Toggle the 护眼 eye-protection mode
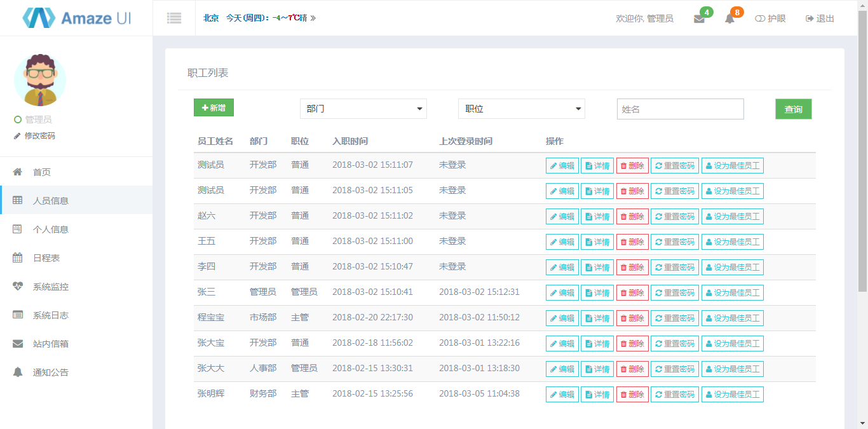Image resolution: width=868 pixels, height=429 pixels. (770, 19)
